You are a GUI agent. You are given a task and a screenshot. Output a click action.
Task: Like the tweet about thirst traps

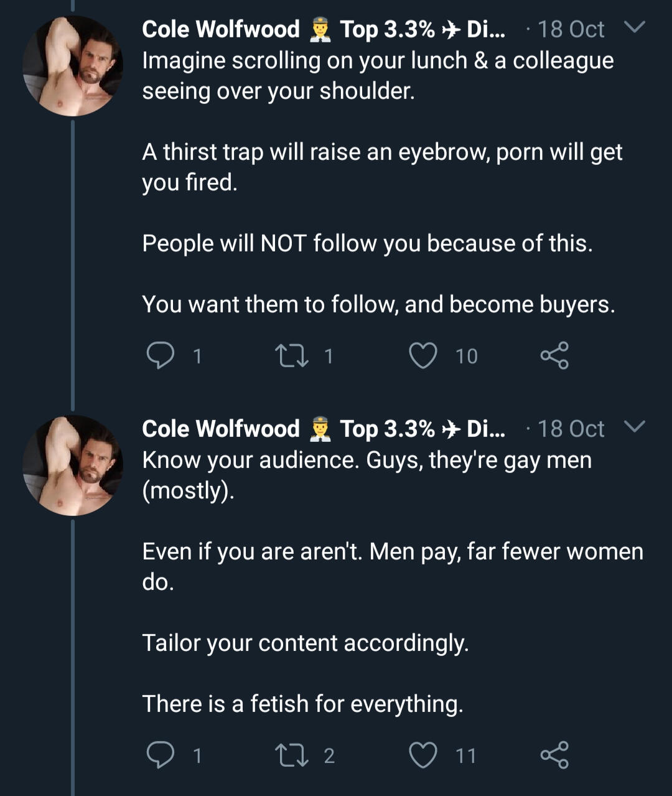click(x=423, y=355)
